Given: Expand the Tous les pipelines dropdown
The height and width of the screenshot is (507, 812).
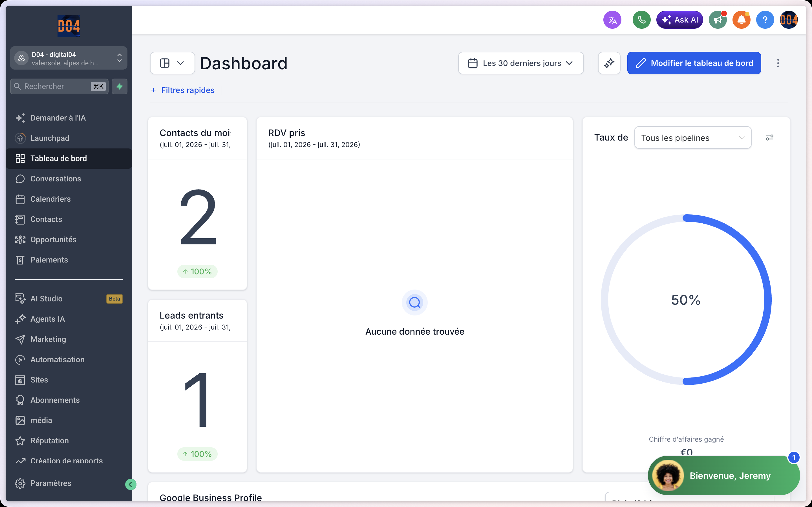Looking at the screenshot, I should 692,137.
